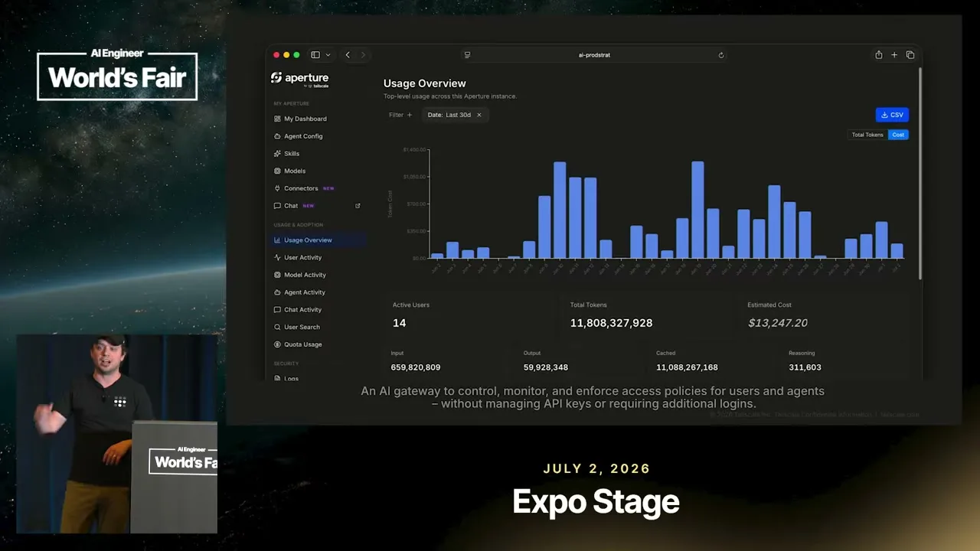
Task: Click the Reasoning value 311,603
Action: point(805,367)
